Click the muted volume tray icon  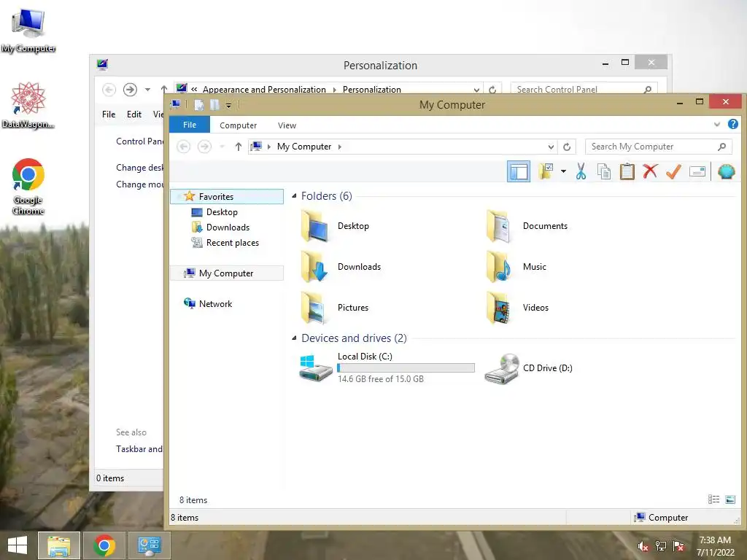[643, 546]
